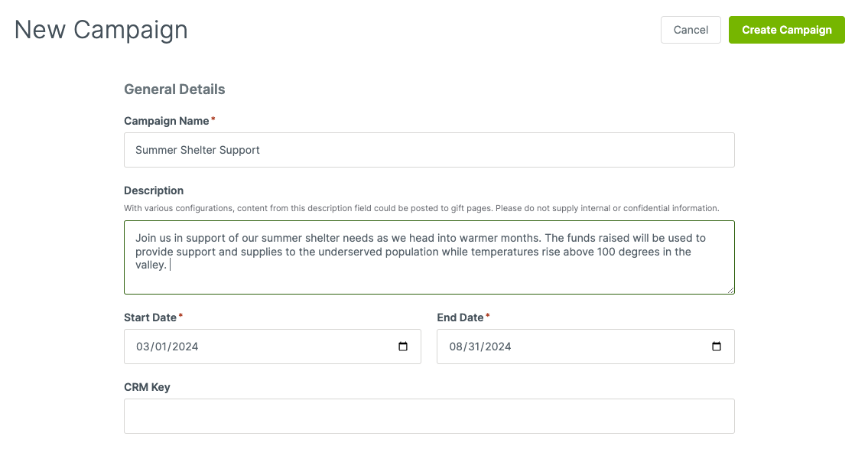Place cursor in the Description textarea
The height and width of the screenshot is (459, 868).
click(429, 258)
